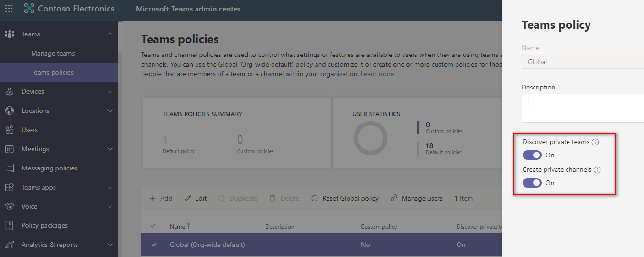Click Reset Global policy button
The image size is (644, 257).
(x=345, y=198)
